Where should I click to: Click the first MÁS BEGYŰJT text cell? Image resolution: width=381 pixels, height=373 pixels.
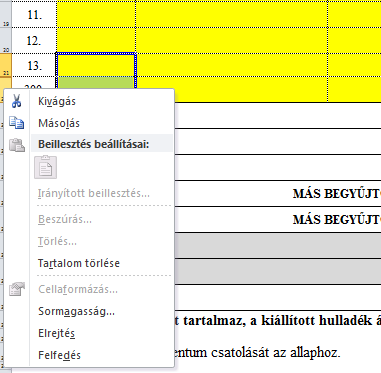[x=337, y=194]
